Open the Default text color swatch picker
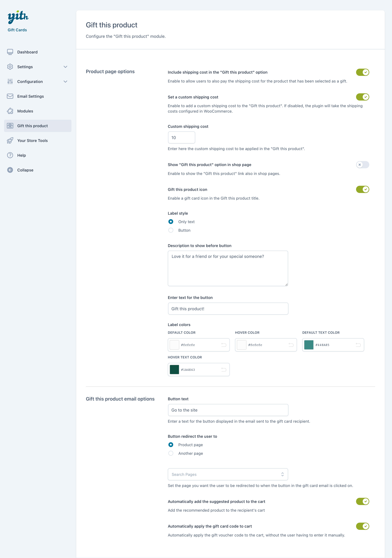Screen dimensions: 392x558 (x=309, y=345)
